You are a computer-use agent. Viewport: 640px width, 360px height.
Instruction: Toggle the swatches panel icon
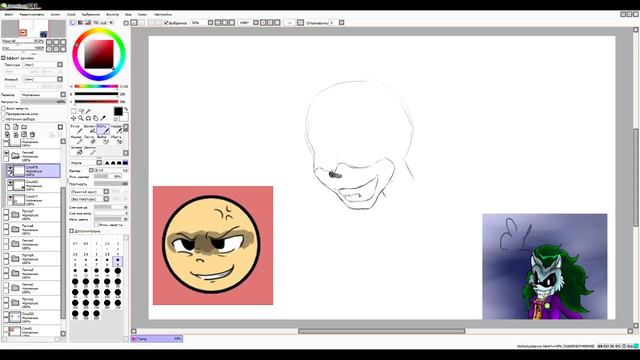(x=103, y=22)
